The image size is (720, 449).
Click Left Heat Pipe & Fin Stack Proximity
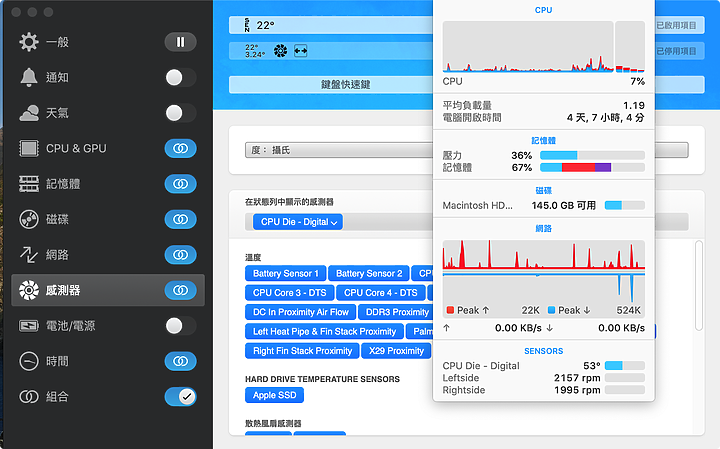324,331
